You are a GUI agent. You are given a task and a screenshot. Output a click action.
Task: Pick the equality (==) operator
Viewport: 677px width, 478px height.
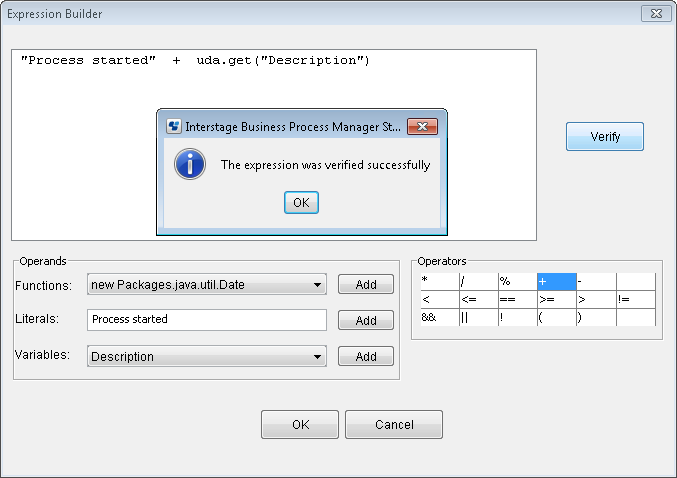pyautogui.click(x=518, y=299)
